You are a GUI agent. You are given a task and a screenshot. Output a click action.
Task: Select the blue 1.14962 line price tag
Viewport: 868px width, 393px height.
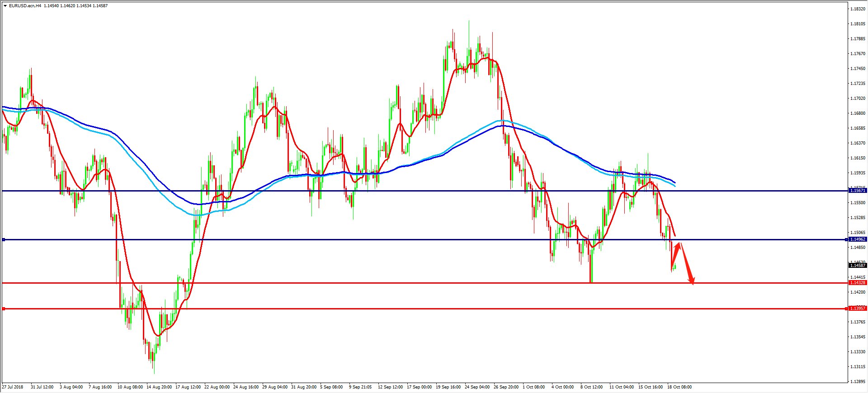pyautogui.click(x=858, y=239)
